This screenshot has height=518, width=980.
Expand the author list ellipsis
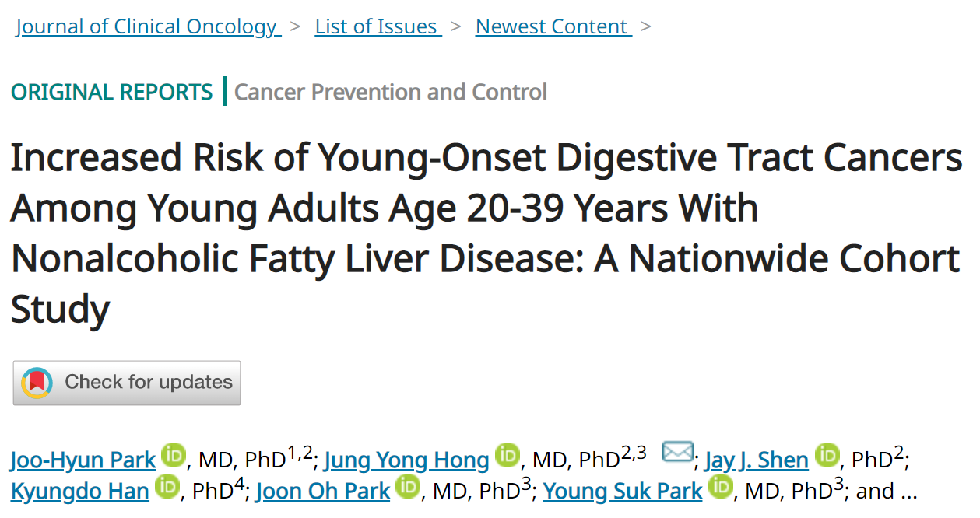click(x=909, y=492)
